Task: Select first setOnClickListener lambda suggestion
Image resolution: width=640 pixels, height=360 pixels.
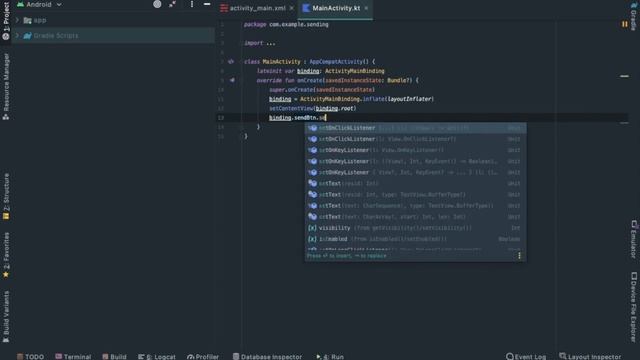Action: coord(416,128)
